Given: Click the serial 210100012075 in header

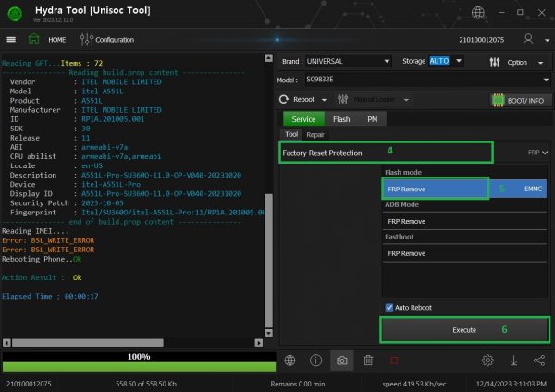Looking at the screenshot, I should tap(481, 40).
